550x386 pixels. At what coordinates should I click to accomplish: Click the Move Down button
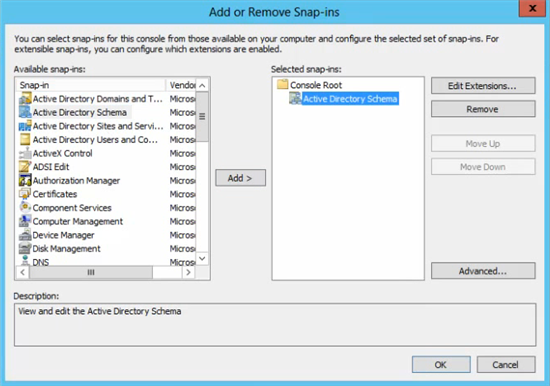tap(483, 167)
